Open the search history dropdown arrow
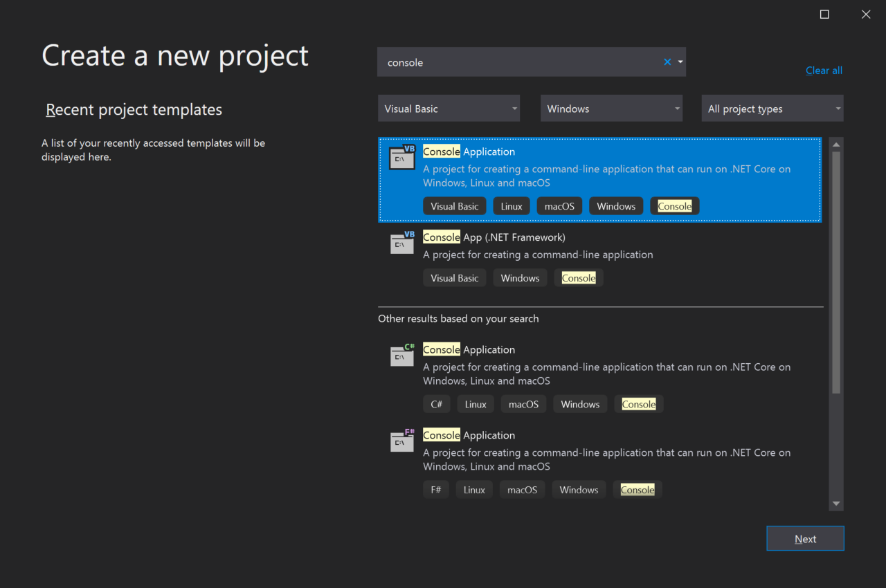Screen dimensions: 886x588 click(x=680, y=62)
